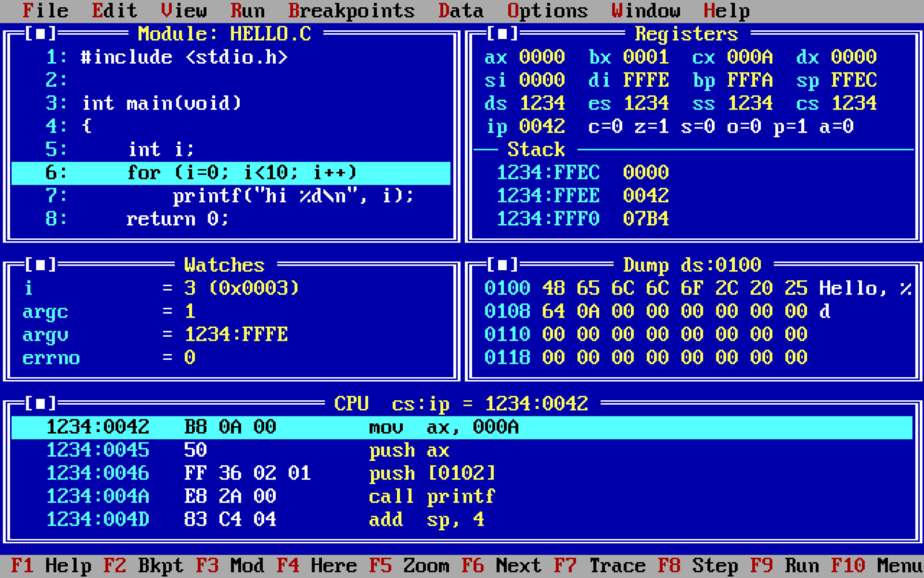924x578 pixels.
Task: Select the watch entry for variable i
Action: point(231,289)
